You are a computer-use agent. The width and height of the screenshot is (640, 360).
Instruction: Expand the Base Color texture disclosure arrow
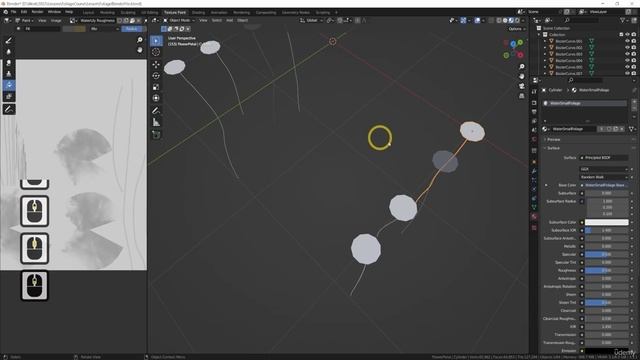pyautogui.click(x=546, y=185)
